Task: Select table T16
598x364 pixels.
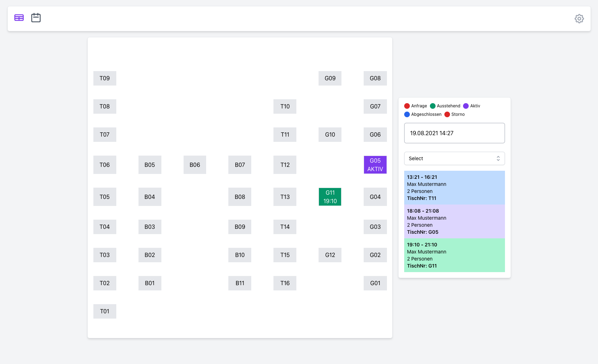Action: (285, 283)
